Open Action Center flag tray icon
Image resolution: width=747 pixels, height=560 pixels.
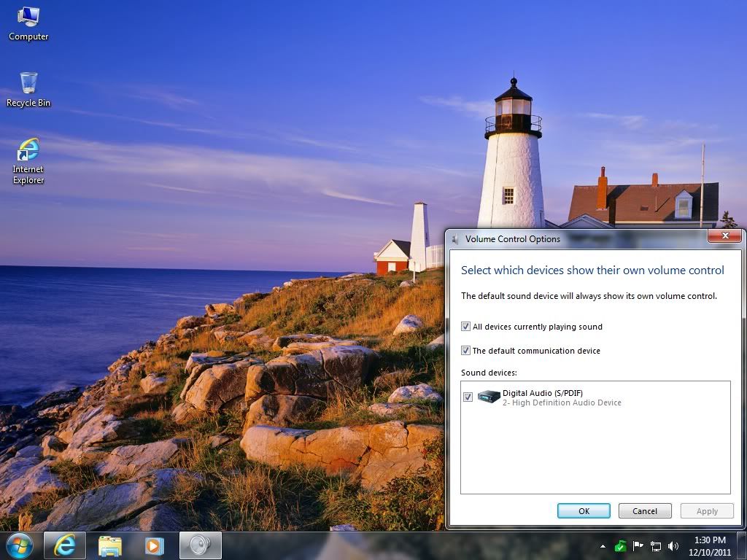(x=638, y=546)
